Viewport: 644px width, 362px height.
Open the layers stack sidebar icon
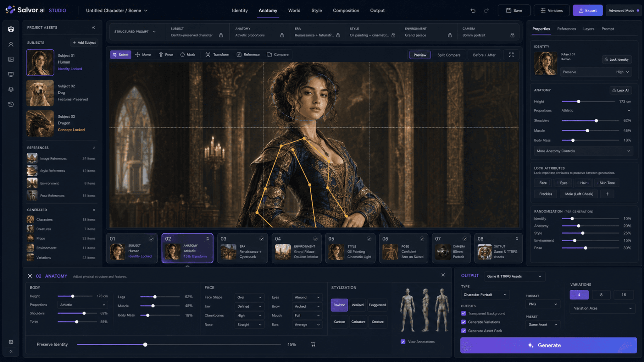tap(11, 89)
